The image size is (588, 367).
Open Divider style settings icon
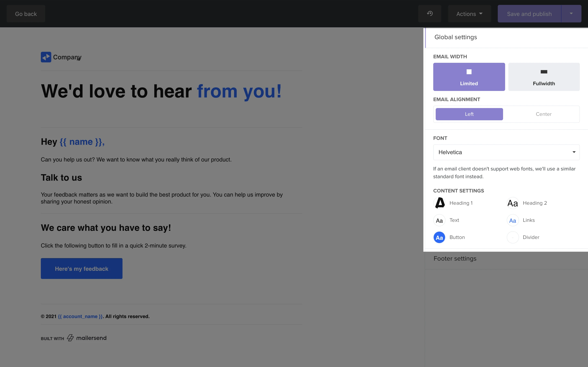[x=512, y=237]
